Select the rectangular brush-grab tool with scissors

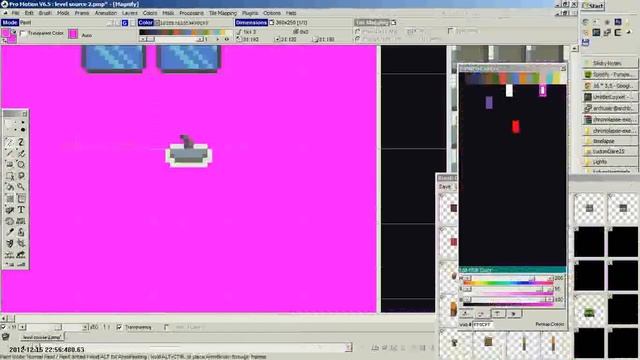click(x=9, y=176)
